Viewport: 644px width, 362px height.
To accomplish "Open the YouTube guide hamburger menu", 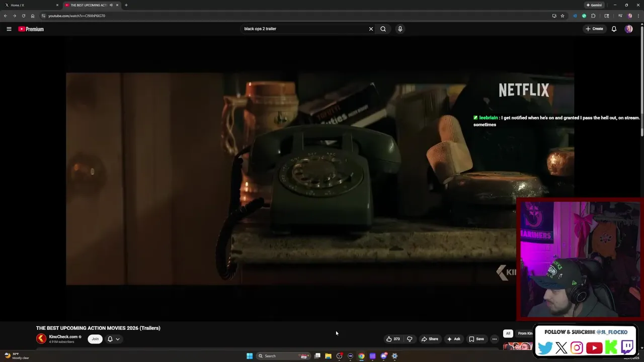I will (9, 29).
